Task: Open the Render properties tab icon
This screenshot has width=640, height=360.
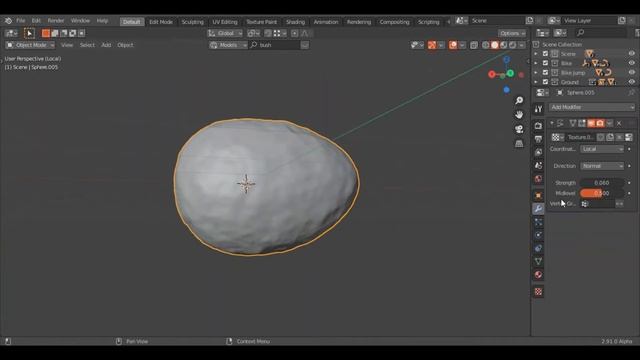Action: point(538,126)
